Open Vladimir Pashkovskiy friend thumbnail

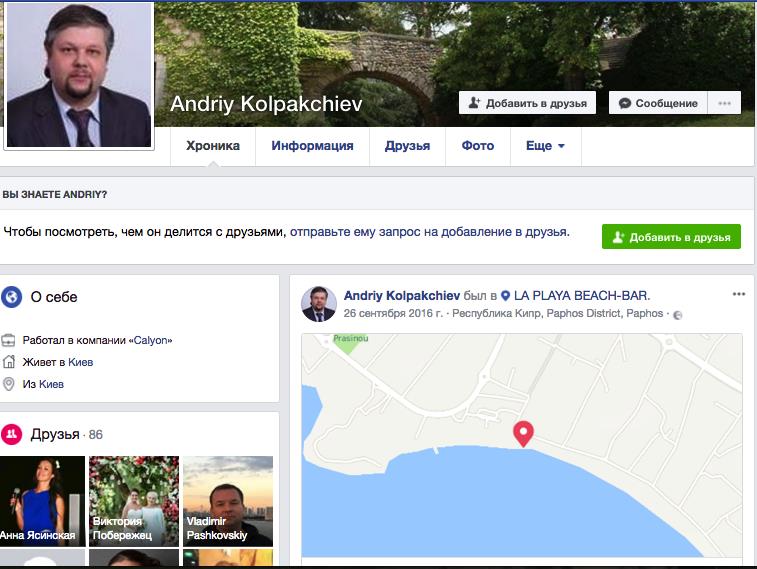point(228,501)
